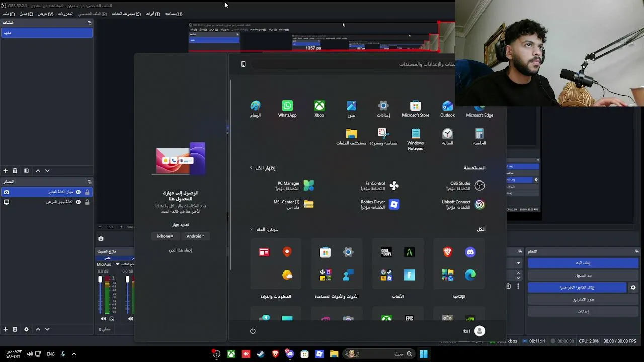Open the تعديل (Edit) menu

click(26, 14)
